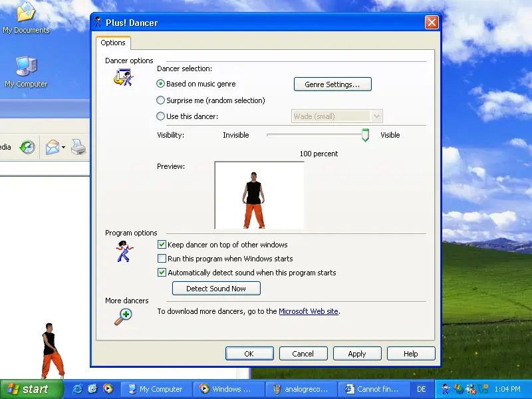Image resolution: width=532 pixels, height=399 pixels.
Task: Follow the Microsoft Web site link
Action: 308,311
